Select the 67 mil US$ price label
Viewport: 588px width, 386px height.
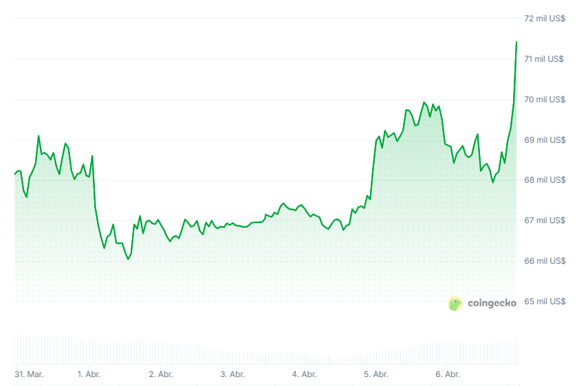[544, 220]
